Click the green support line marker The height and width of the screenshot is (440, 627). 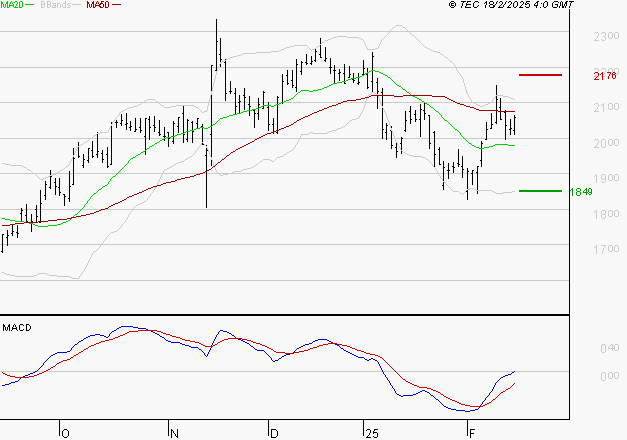point(540,190)
